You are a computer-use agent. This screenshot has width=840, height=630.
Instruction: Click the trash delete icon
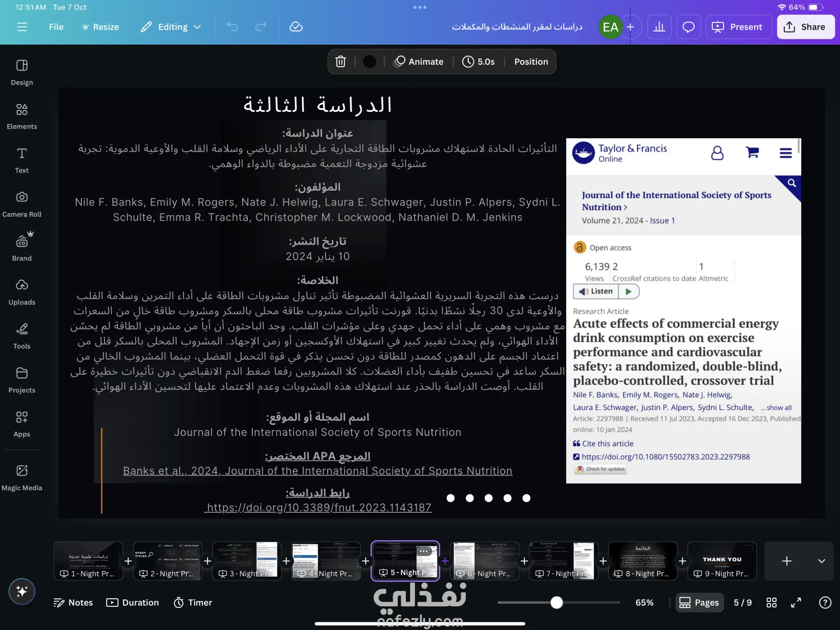click(340, 62)
